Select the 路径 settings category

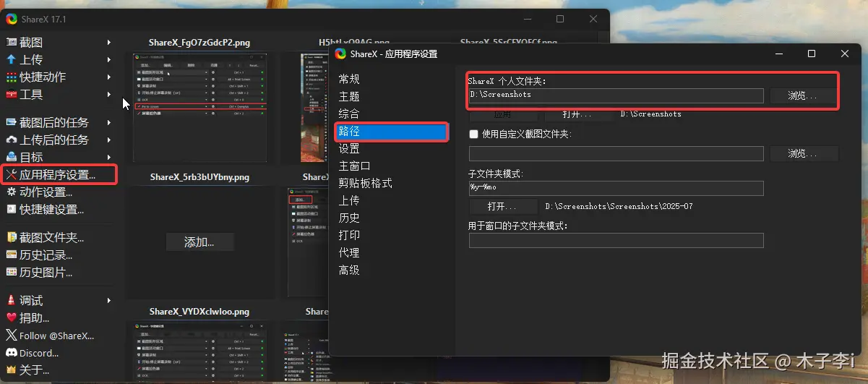tap(392, 131)
